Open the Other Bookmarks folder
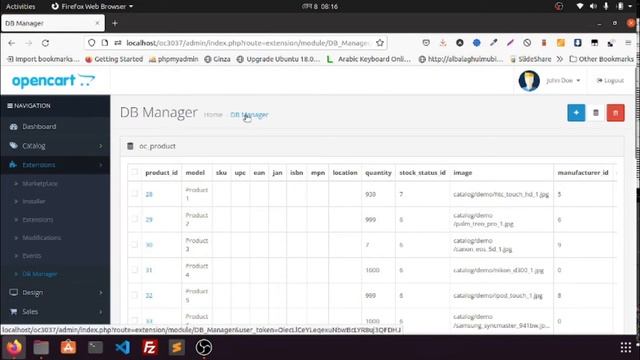The image size is (640, 360). point(602,59)
